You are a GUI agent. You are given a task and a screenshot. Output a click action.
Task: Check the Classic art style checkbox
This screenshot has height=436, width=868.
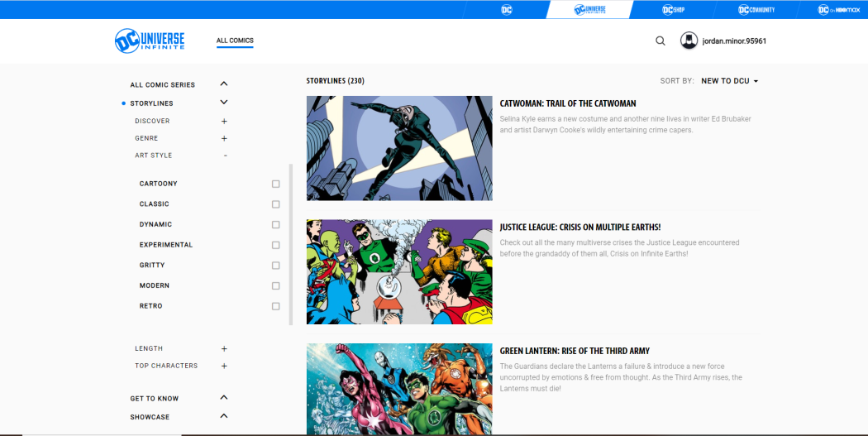pyautogui.click(x=275, y=204)
